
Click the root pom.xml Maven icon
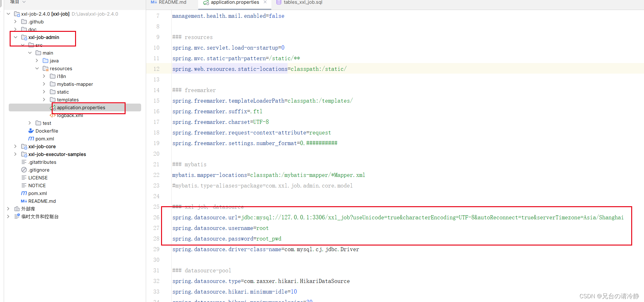click(24, 193)
